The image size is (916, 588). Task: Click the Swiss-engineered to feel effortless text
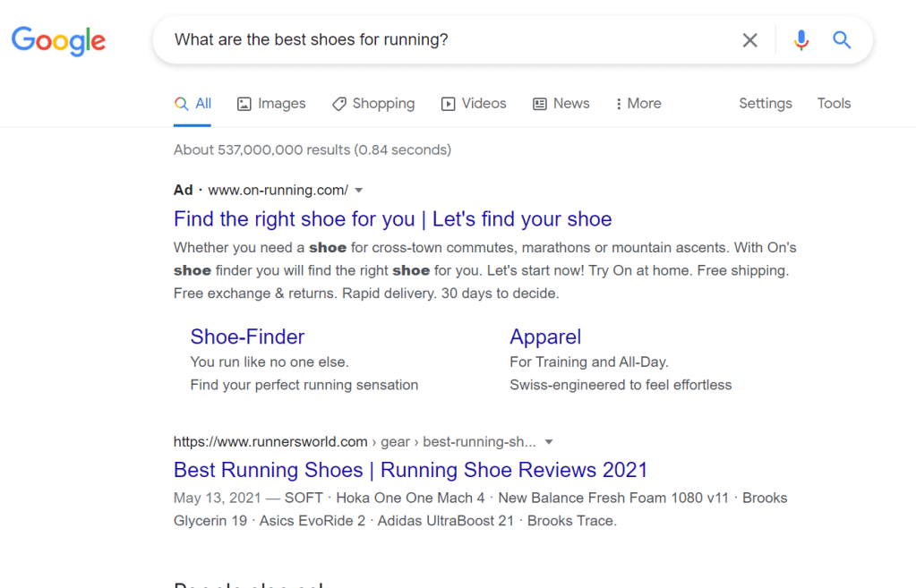(621, 386)
